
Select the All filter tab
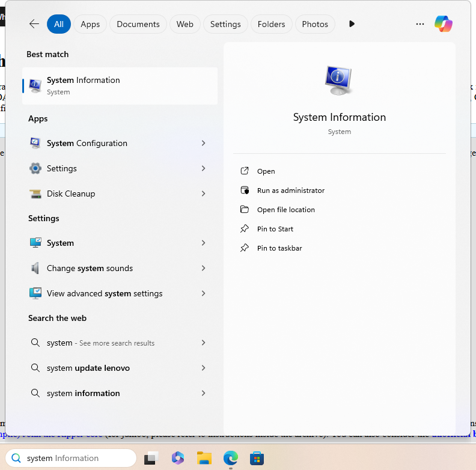[58, 24]
